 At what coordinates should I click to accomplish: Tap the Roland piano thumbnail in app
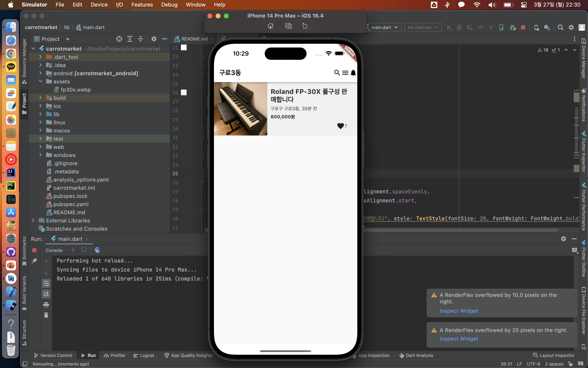tap(241, 109)
